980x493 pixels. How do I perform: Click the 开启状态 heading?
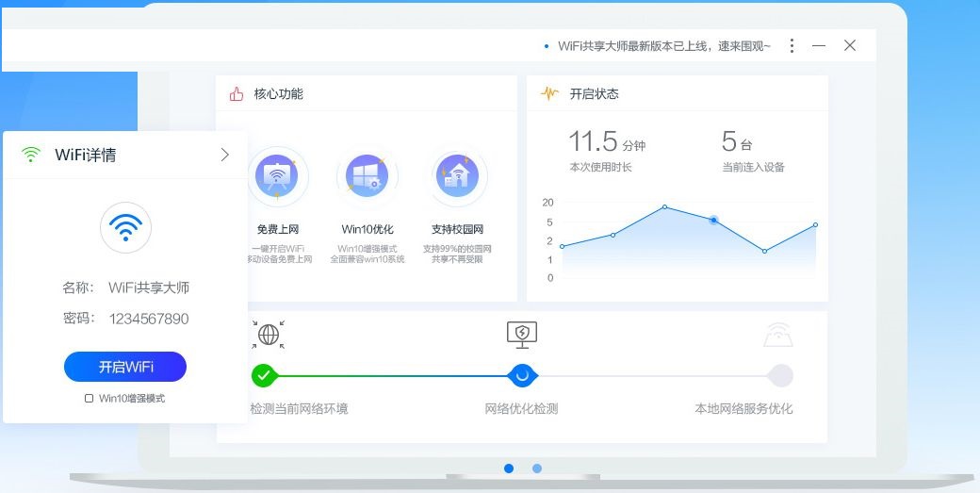click(x=595, y=93)
